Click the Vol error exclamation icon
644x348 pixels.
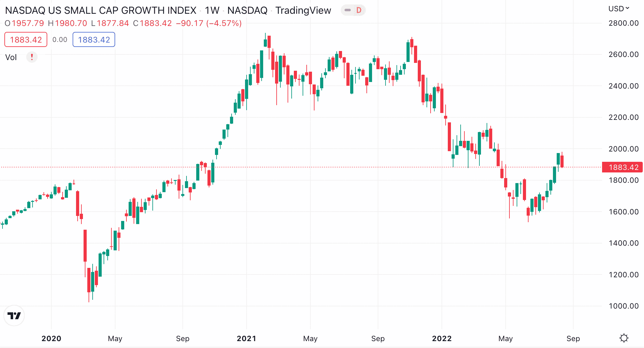tap(32, 57)
